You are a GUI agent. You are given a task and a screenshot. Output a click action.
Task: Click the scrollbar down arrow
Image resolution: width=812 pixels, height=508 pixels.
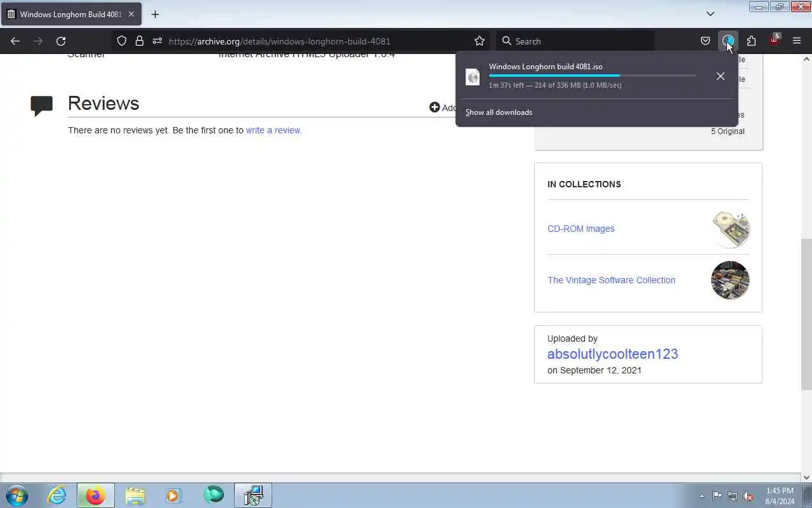[806, 478]
